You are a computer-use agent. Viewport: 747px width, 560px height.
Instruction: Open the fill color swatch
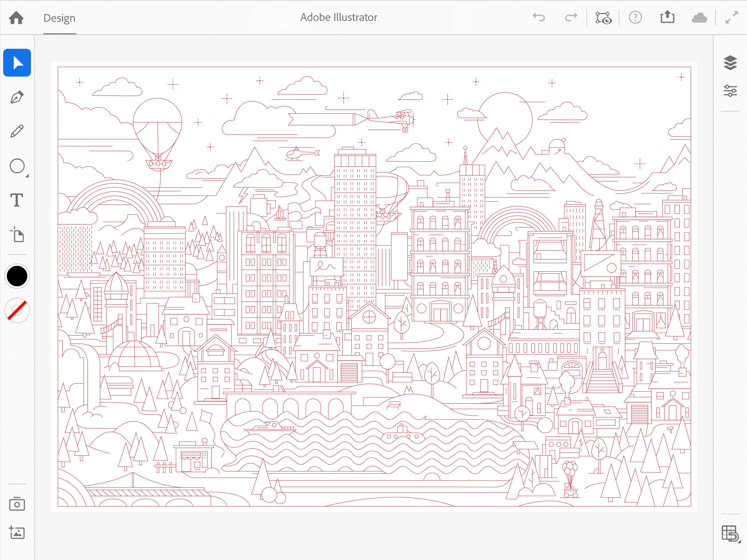pos(17,276)
